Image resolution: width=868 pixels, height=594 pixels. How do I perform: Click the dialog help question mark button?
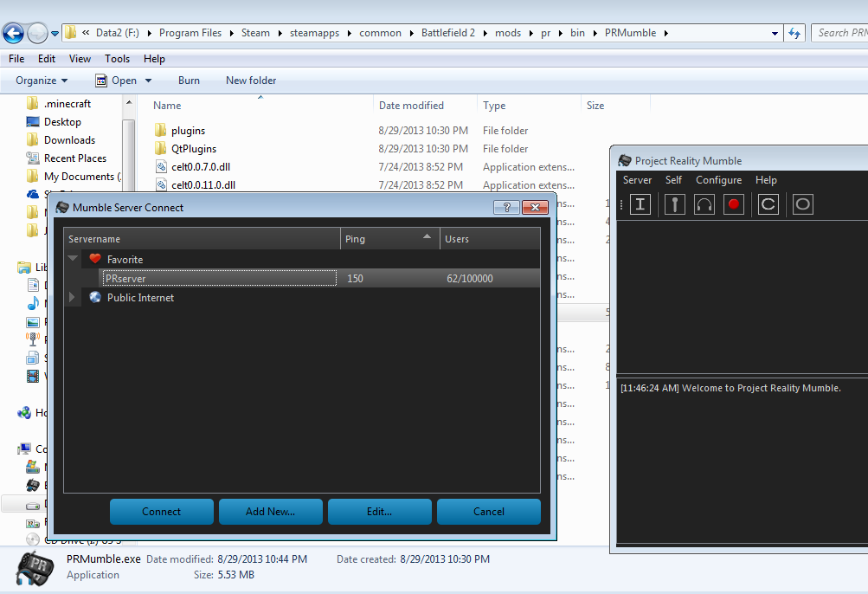[506, 207]
